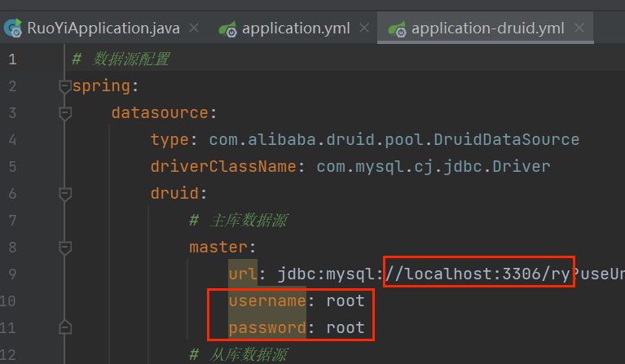
Task: Click '//localhost:3306/ry' in the url
Action: [x=478, y=274]
